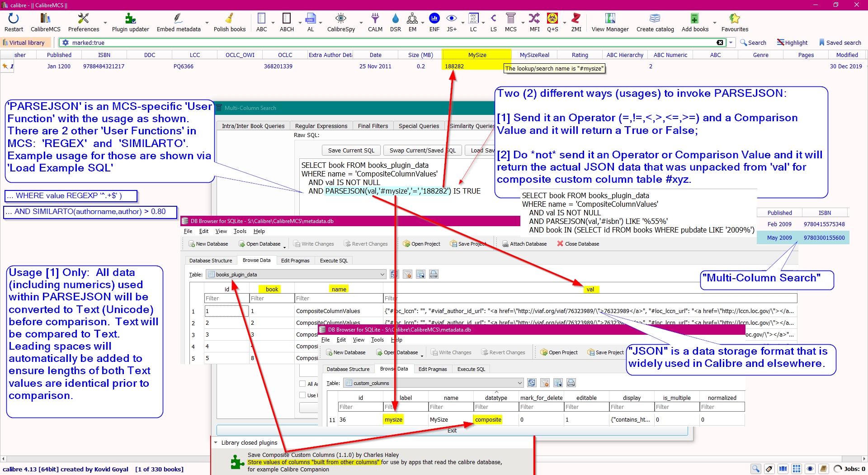Click the Exit button
Viewport: 868px width, 475px height.
pyautogui.click(x=452, y=430)
